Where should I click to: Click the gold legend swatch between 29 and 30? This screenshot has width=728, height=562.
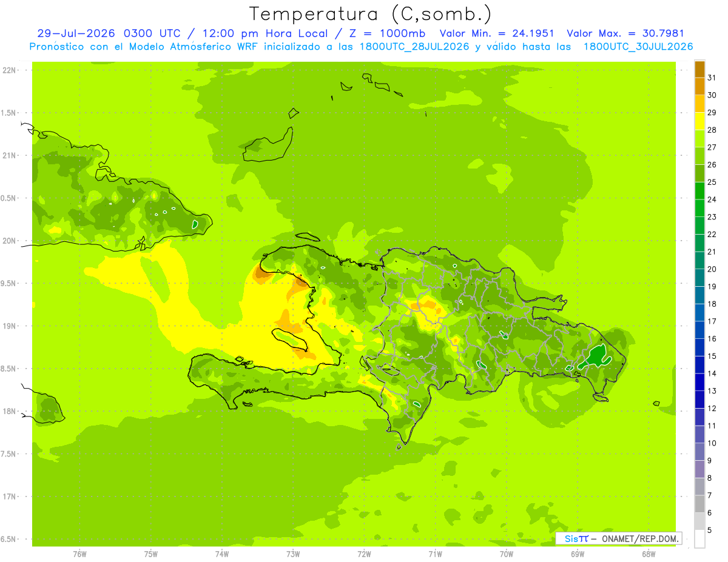[699, 104]
